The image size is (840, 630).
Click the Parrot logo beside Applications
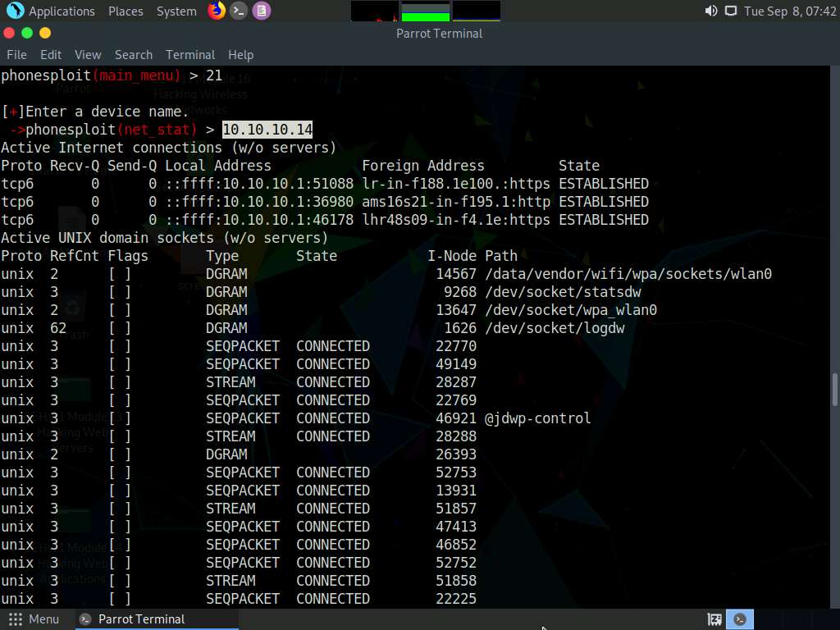click(15, 11)
